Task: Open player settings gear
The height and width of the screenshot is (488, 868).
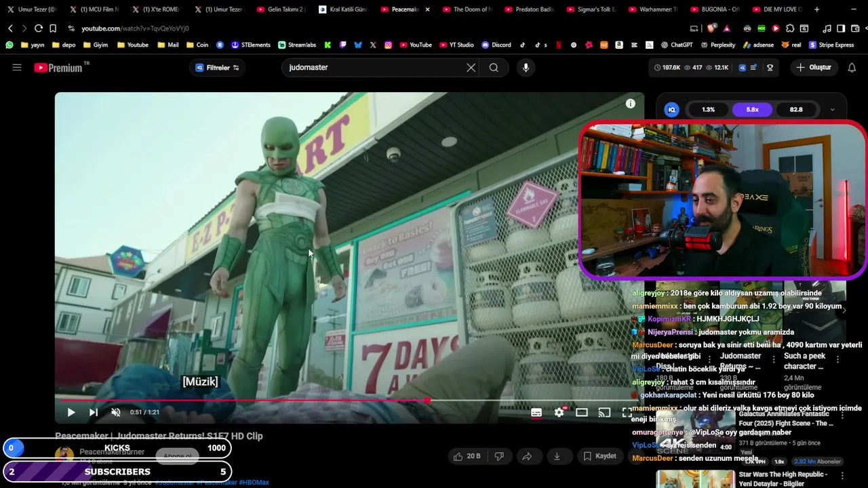Action: point(559,412)
